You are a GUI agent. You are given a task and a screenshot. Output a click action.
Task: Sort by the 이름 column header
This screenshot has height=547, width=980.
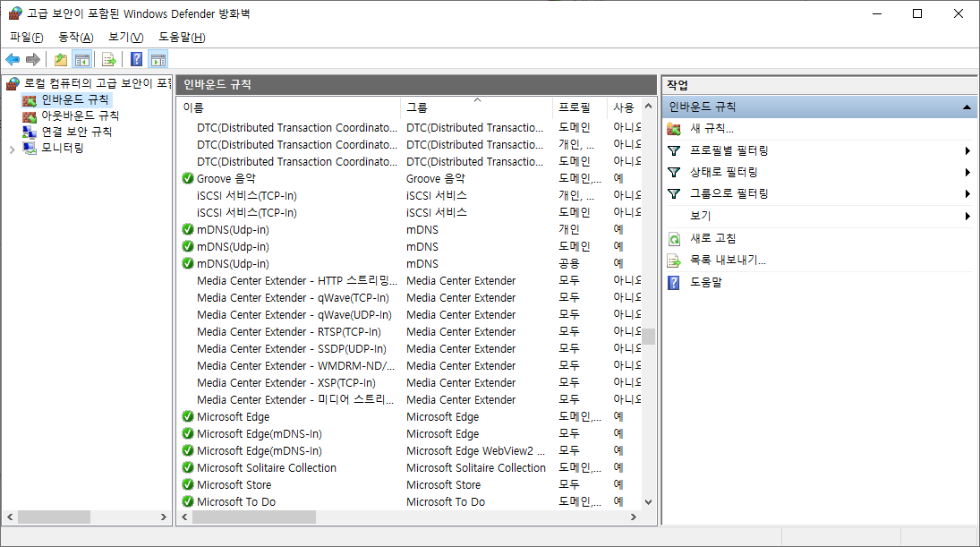coord(289,107)
